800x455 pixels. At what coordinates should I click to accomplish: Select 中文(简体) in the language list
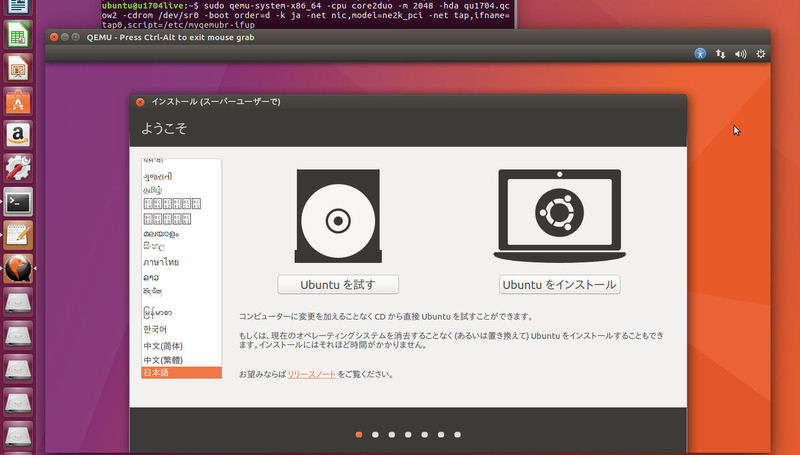[163, 346]
